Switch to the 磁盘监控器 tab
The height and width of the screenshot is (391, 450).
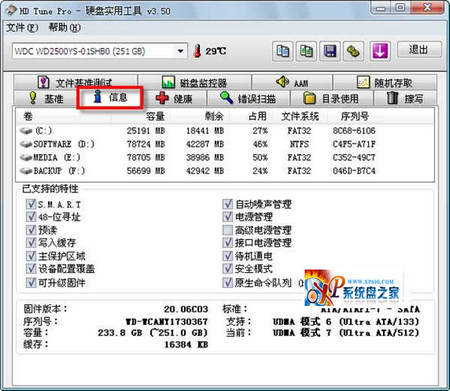(x=194, y=82)
